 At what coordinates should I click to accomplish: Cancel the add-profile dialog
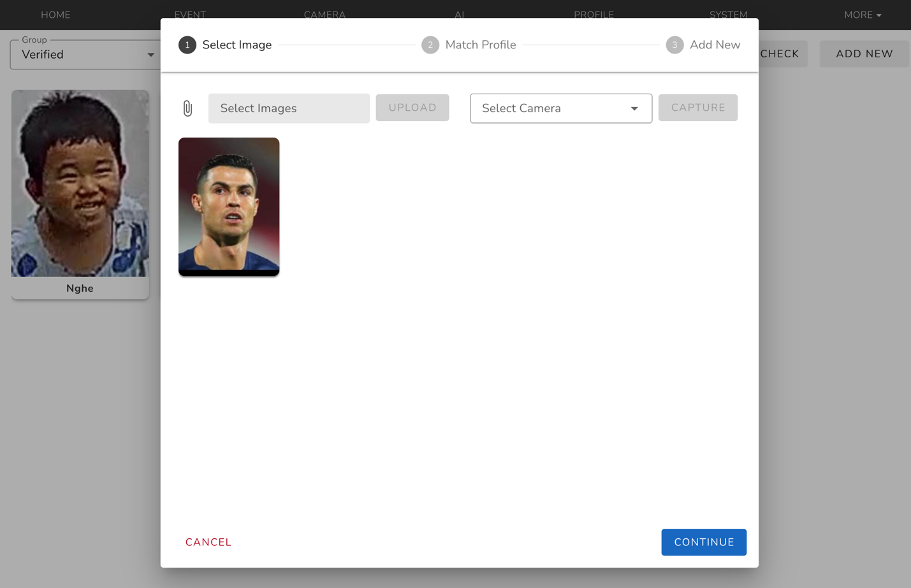[208, 542]
